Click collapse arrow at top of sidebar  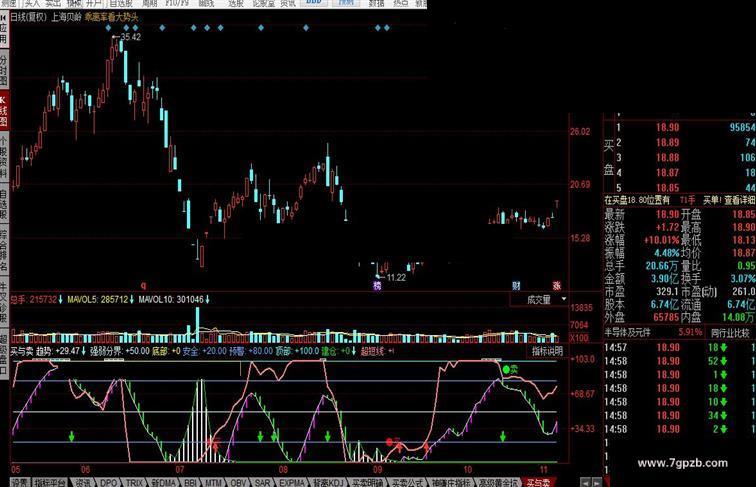[3, 17]
